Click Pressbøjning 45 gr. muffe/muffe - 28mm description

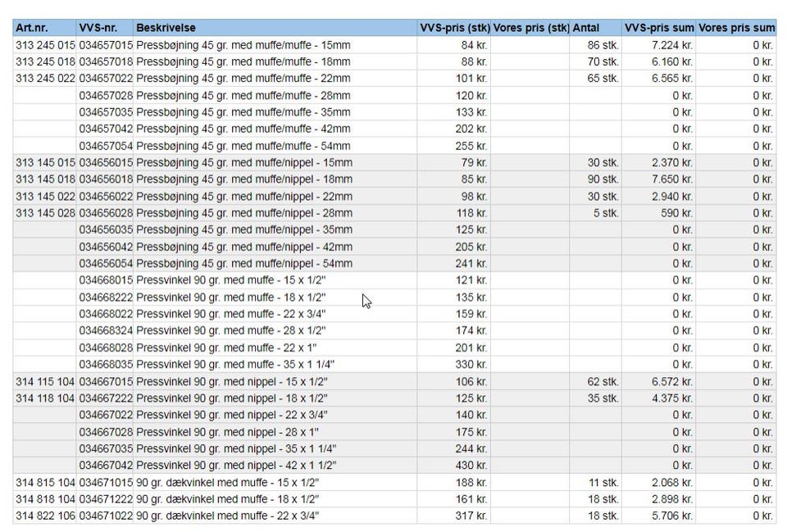[x=243, y=95]
